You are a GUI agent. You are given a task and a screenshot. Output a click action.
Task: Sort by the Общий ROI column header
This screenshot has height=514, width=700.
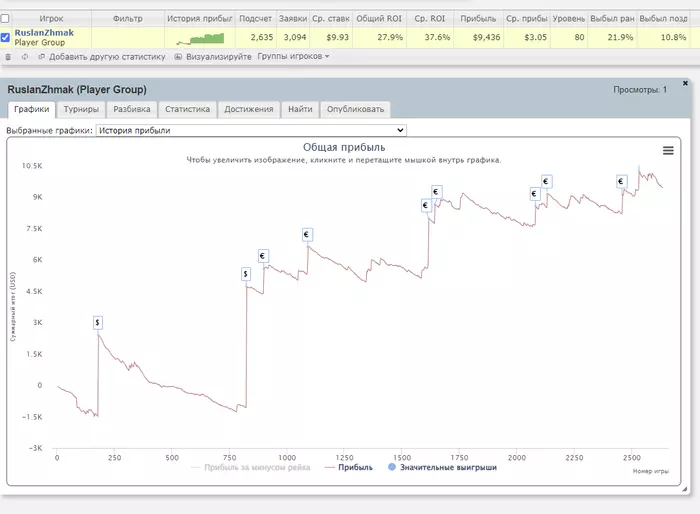click(379, 19)
